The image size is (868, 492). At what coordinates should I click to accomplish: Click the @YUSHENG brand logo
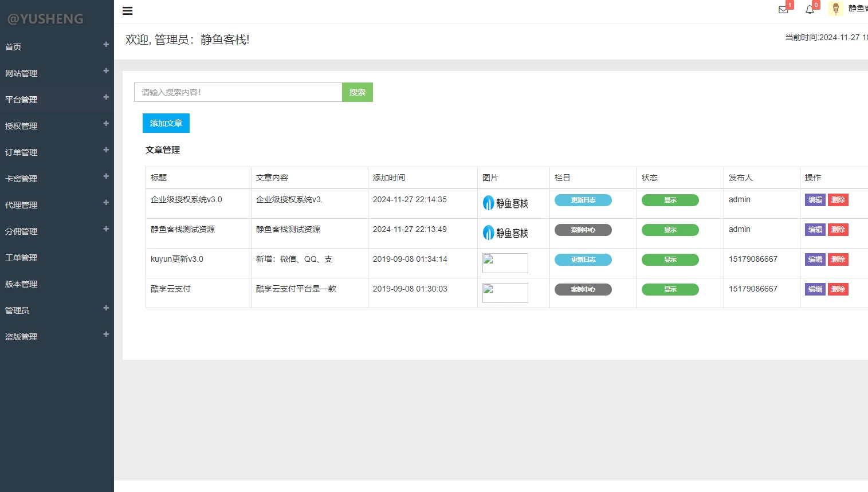(45, 19)
